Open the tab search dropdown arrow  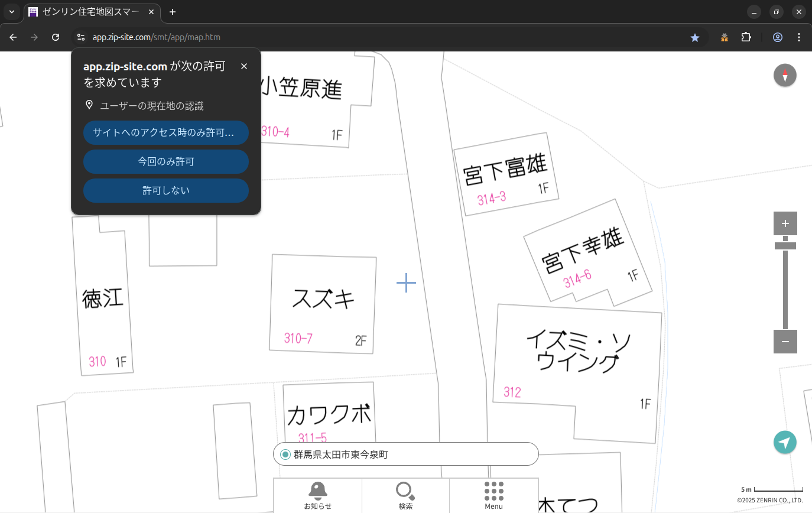pos(11,12)
